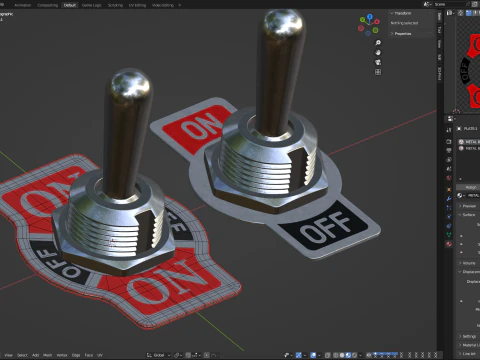The image size is (480, 360).
Task: Collapse the Displacement material panel
Action: [x=469, y=272]
